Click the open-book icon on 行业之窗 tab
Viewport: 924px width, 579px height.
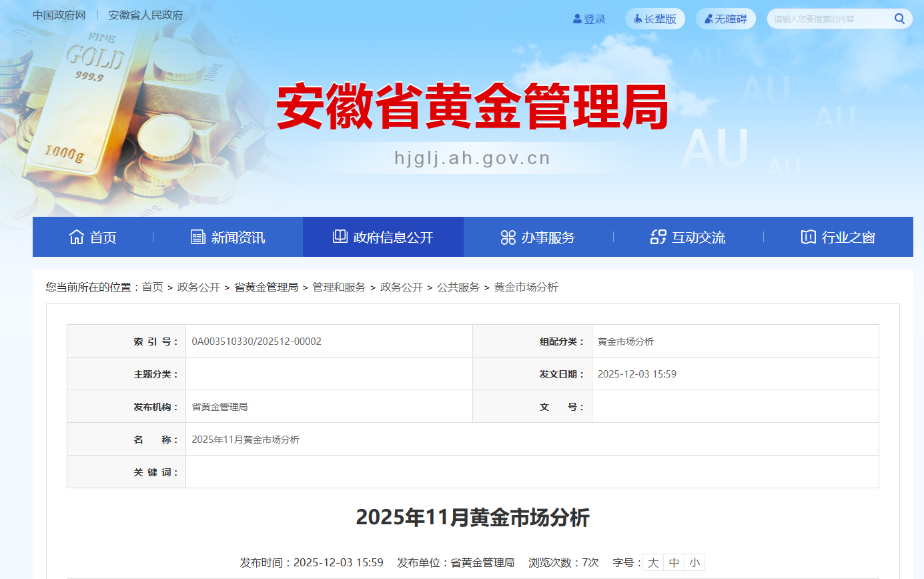click(808, 236)
